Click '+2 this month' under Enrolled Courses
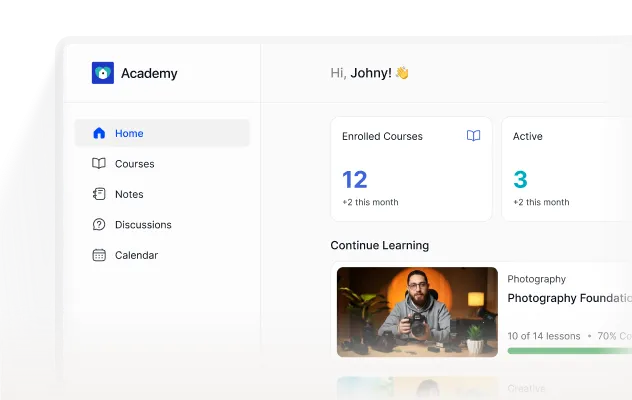The width and height of the screenshot is (632, 400). [x=370, y=202]
